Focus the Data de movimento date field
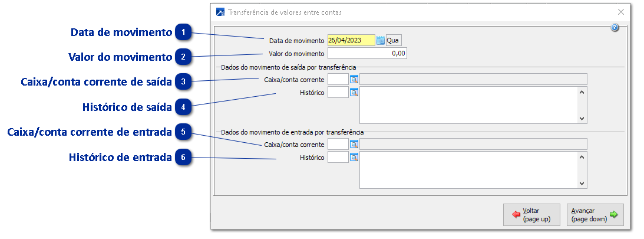 (x=351, y=40)
